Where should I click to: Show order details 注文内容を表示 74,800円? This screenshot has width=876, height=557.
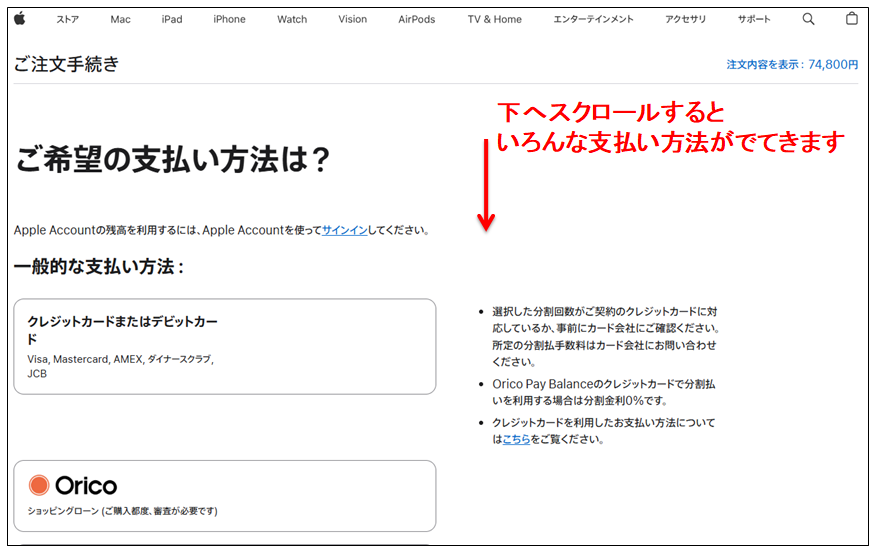792,64
